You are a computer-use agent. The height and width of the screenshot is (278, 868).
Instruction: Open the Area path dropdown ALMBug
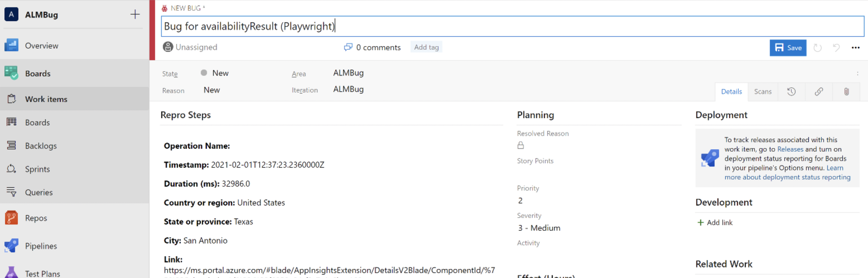[x=348, y=73]
